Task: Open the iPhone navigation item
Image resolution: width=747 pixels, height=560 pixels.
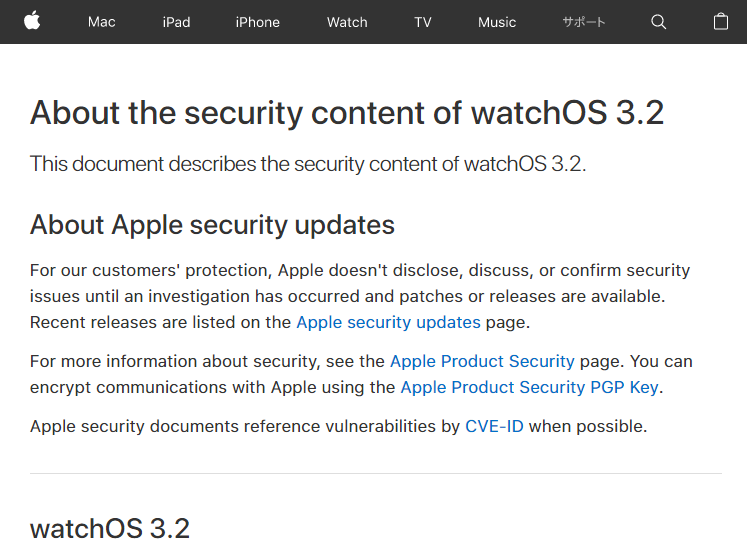Action: (257, 22)
